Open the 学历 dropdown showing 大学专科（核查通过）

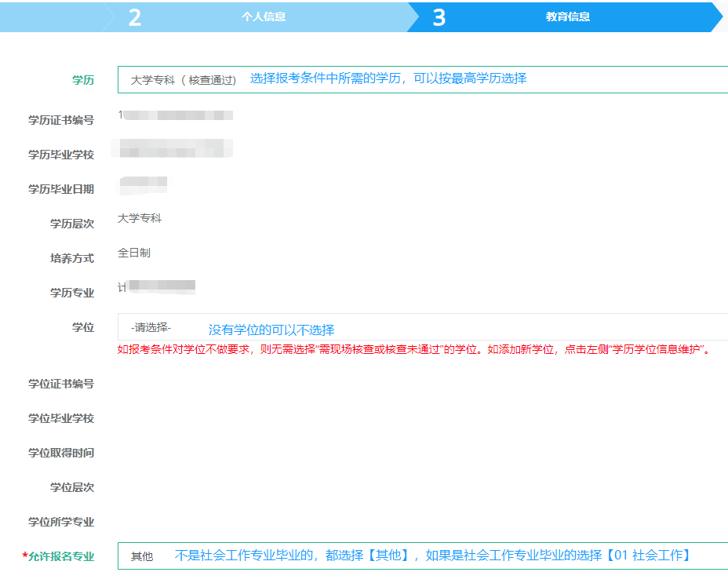point(422,79)
